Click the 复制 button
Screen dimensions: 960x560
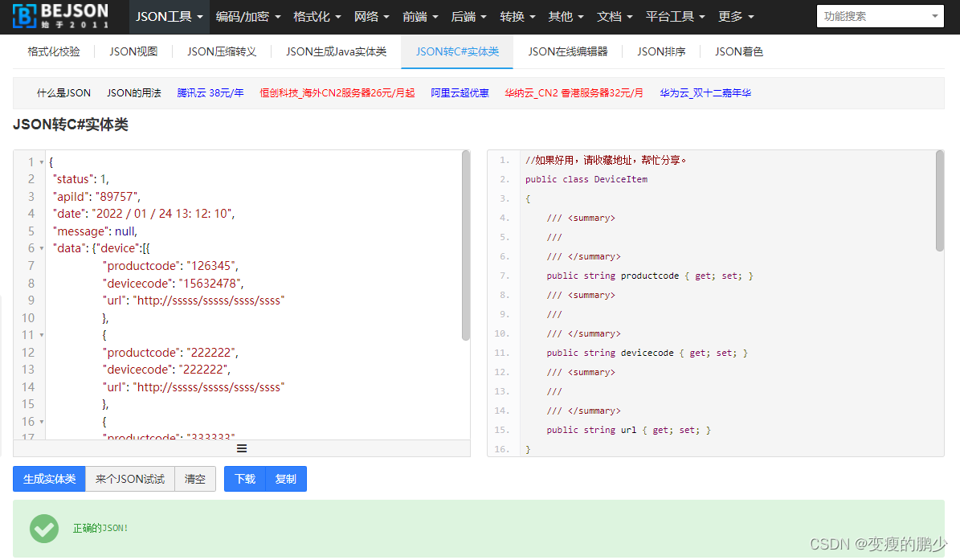[x=286, y=479]
